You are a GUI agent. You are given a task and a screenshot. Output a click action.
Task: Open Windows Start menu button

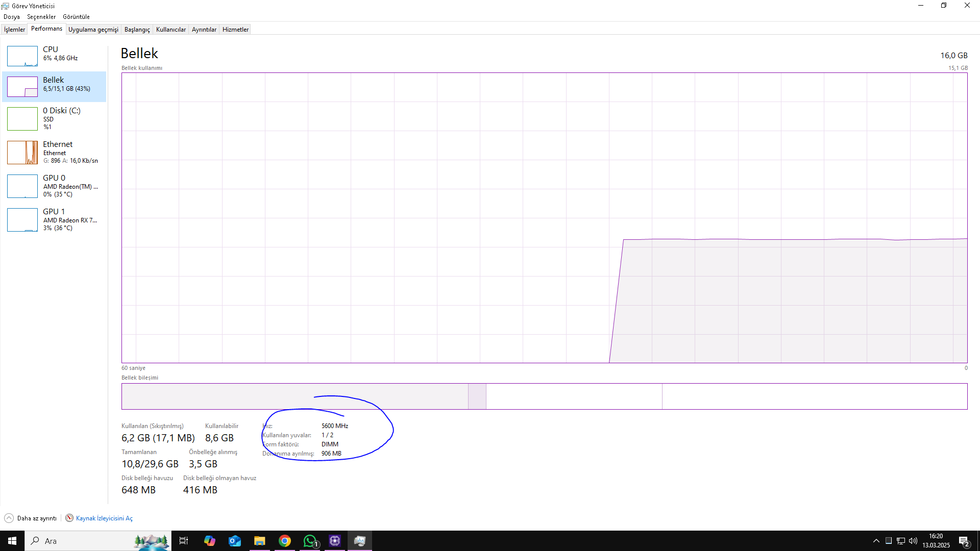[12, 541]
